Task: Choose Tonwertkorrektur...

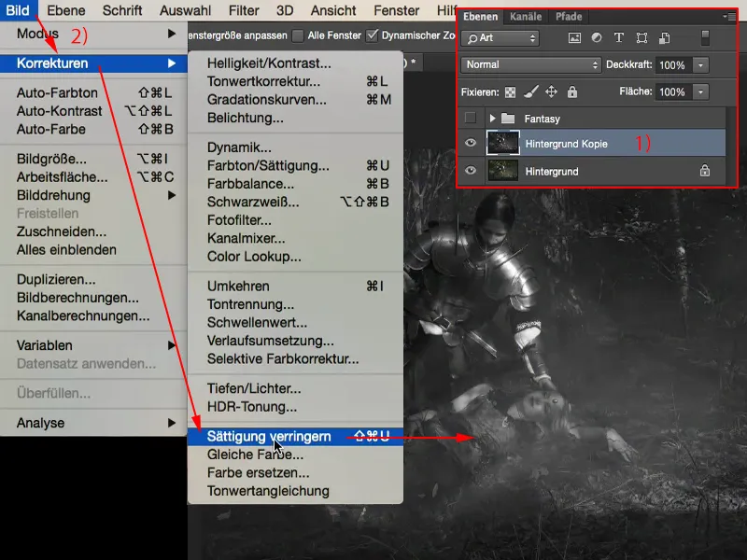Action: pyautogui.click(x=295, y=81)
